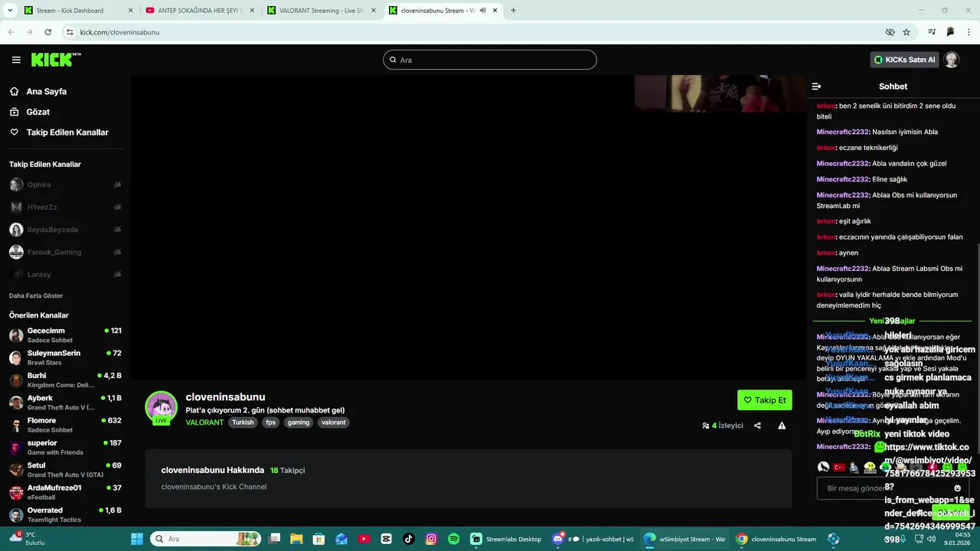Open recommended channel superior

[x=65, y=447]
